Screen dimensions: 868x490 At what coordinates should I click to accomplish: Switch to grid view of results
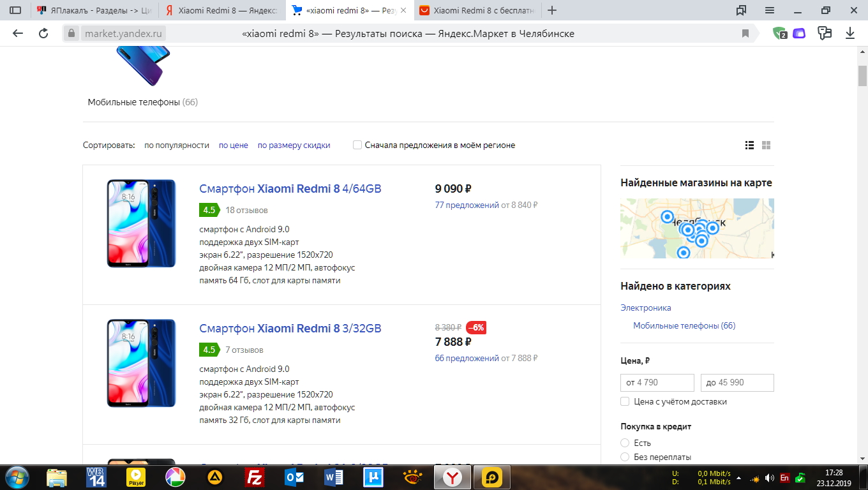pos(767,145)
